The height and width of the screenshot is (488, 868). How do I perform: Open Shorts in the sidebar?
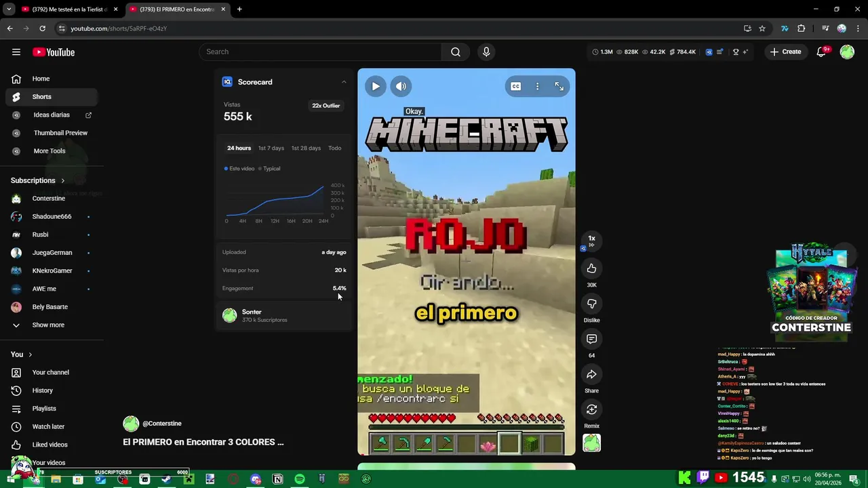[52, 97]
